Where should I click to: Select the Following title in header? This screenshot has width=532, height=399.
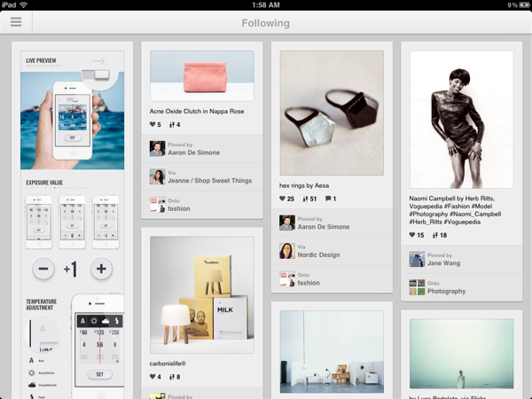265,23
